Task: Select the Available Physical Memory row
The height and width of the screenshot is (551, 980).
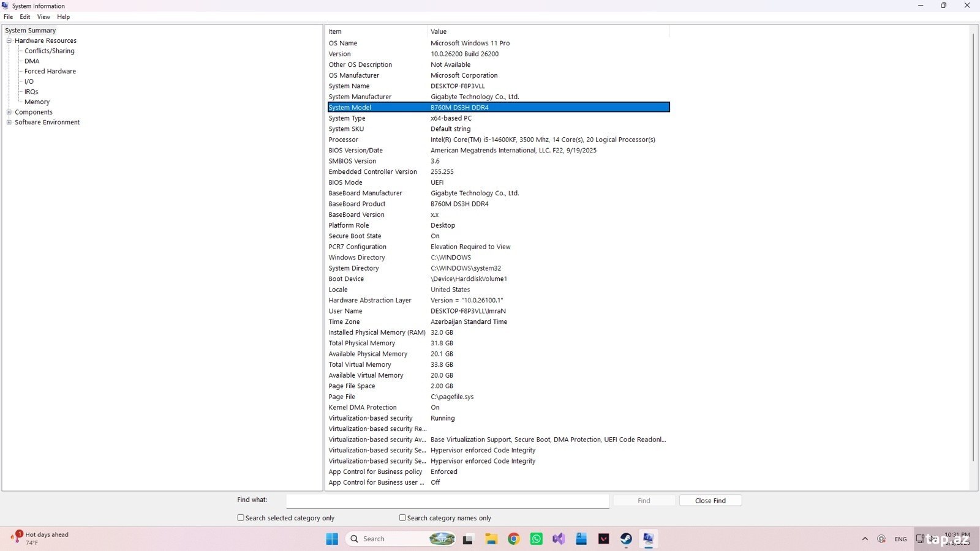Action: point(499,354)
